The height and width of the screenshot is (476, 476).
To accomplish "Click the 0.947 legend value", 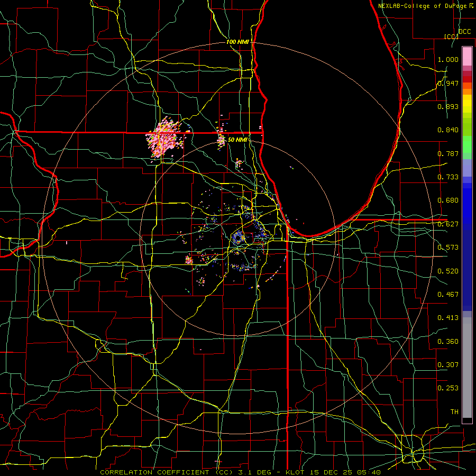I will [448, 83].
